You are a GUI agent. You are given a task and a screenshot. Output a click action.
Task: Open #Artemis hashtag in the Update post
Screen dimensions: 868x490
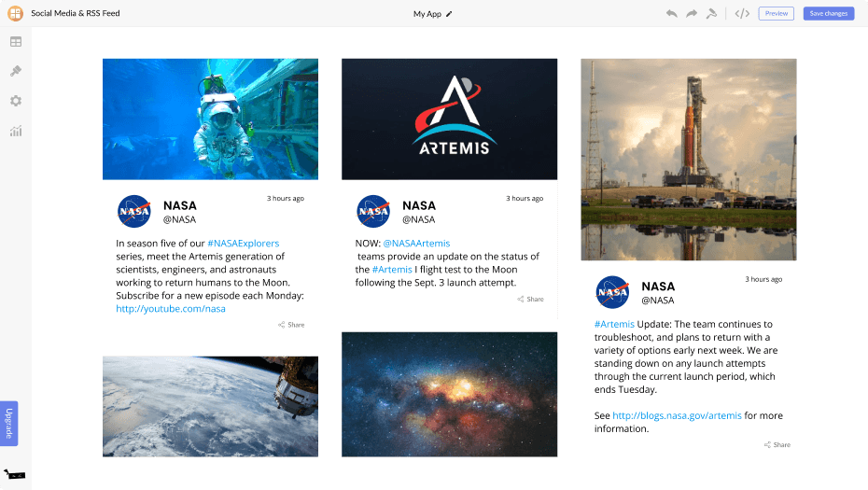[614, 324]
